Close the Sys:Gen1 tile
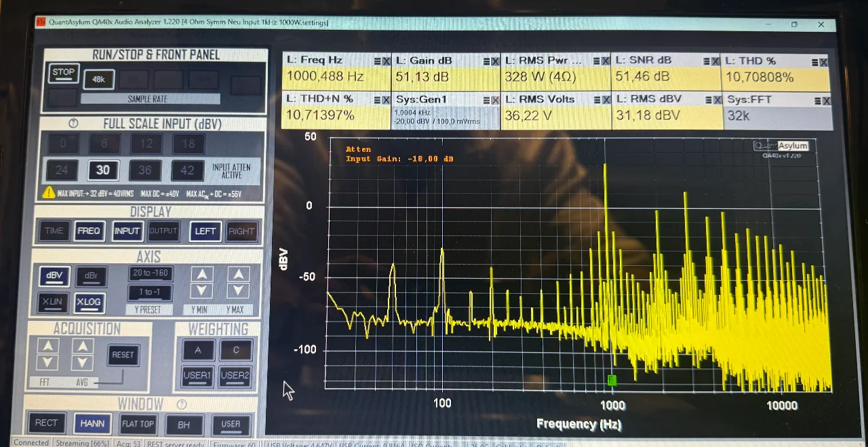The height and width of the screenshot is (447, 868). [x=495, y=100]
